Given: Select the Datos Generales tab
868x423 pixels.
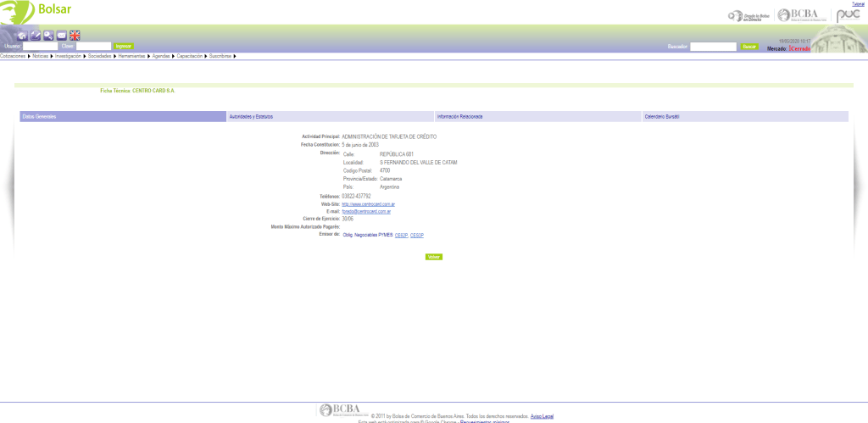Looking at the screenshot, I should 123,117.
